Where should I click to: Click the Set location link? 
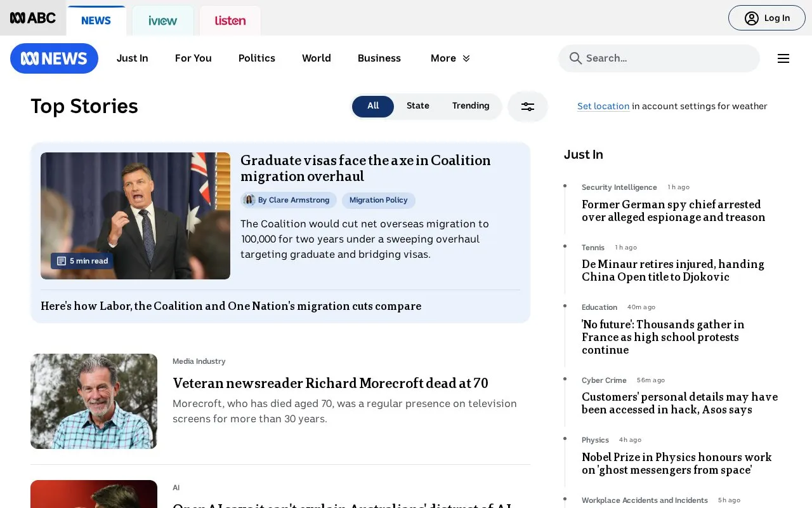coord(603,107)
